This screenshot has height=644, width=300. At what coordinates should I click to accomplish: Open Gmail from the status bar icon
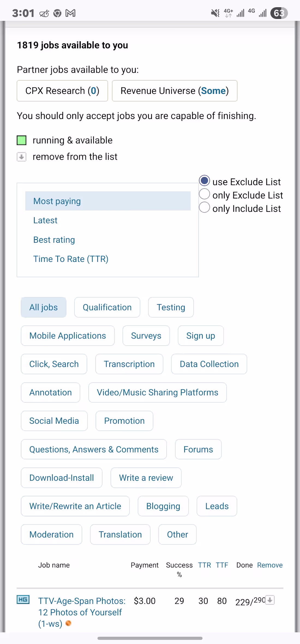click(70, 13)
